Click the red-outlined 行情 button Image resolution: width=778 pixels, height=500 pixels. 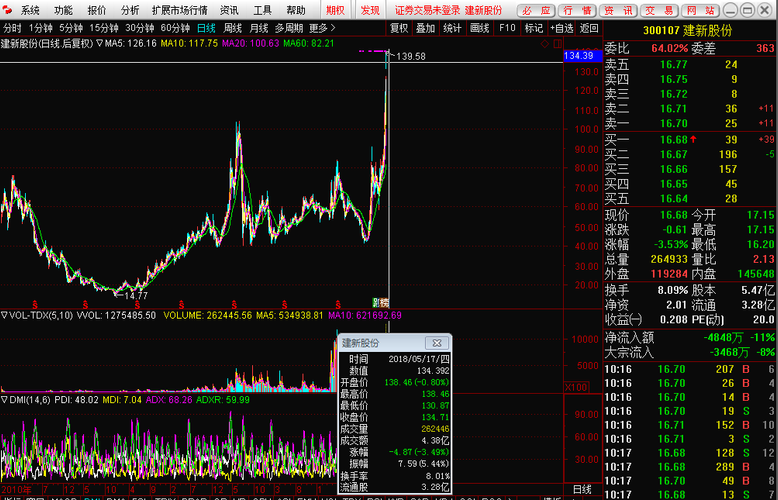pos(577,10)
